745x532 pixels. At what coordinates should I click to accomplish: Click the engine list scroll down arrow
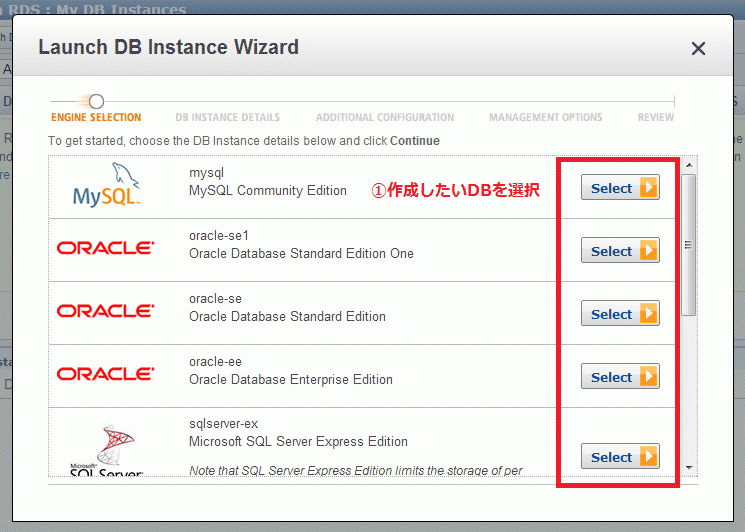tap(689, 468)
